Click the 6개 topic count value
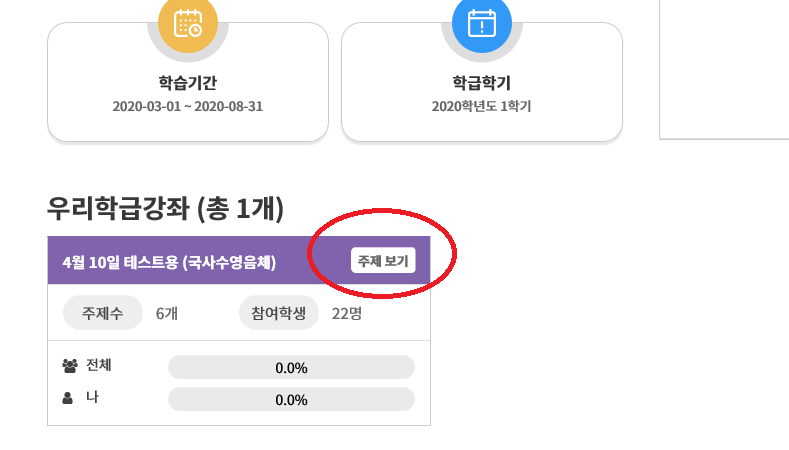789x450 pixels. [x=167, y=314]
